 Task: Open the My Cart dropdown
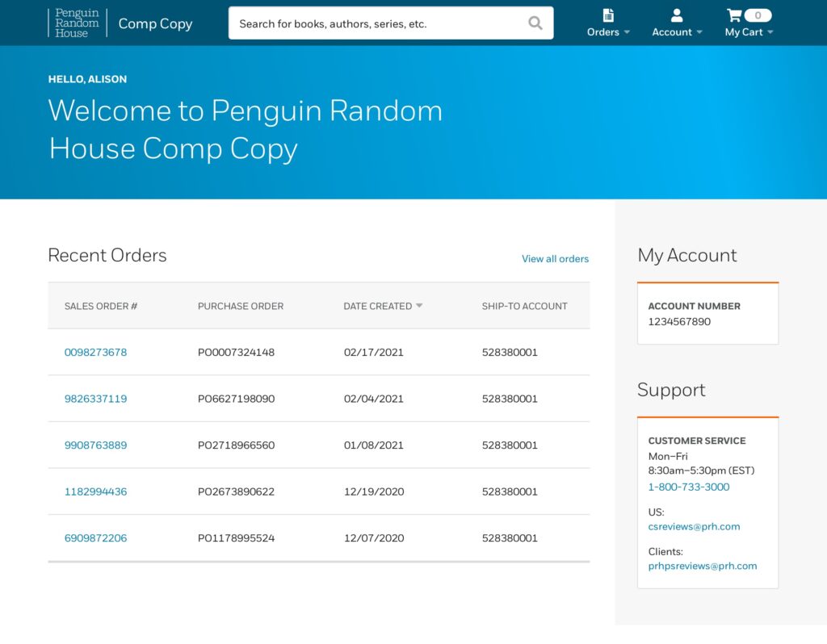(x=749, y=32)
